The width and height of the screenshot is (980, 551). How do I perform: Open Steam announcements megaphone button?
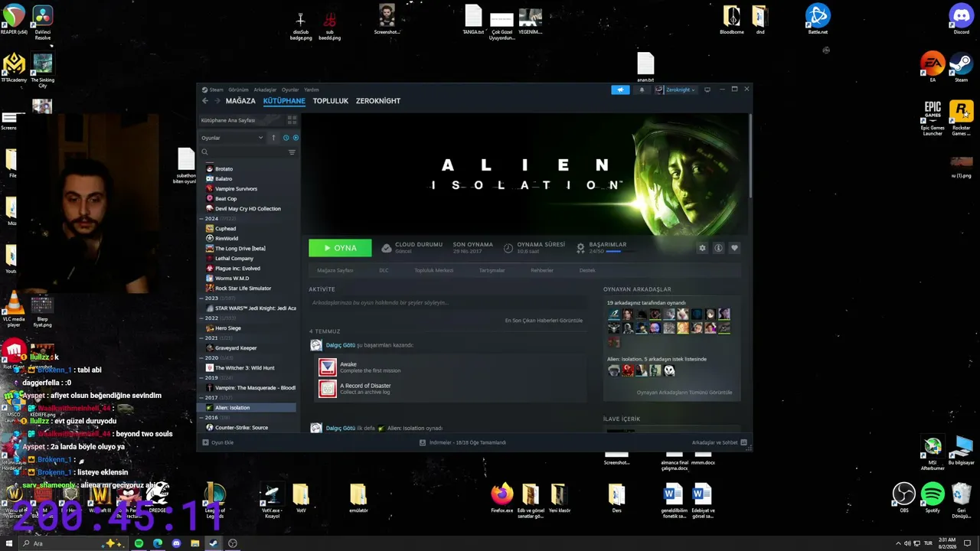(620, 90)
